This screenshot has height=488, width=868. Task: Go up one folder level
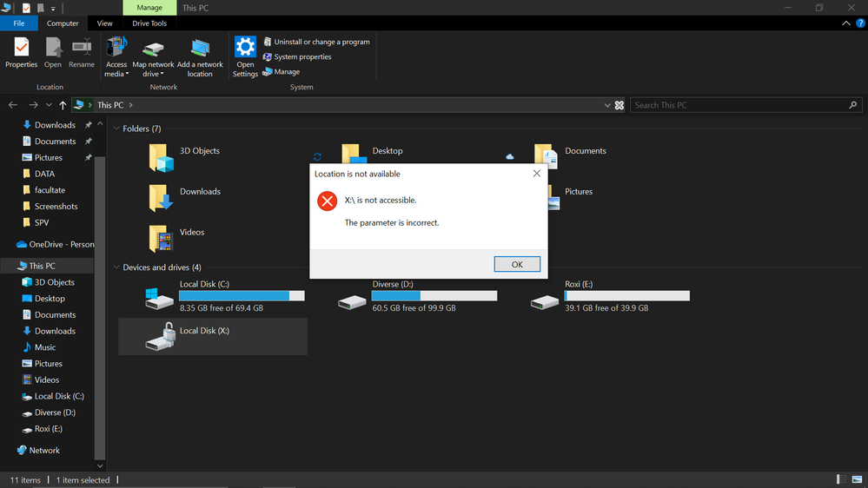[x=63, y=104]
